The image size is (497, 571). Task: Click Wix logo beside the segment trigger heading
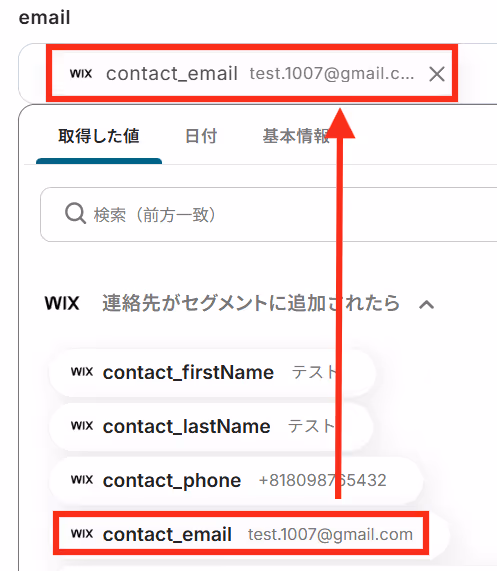62,303
